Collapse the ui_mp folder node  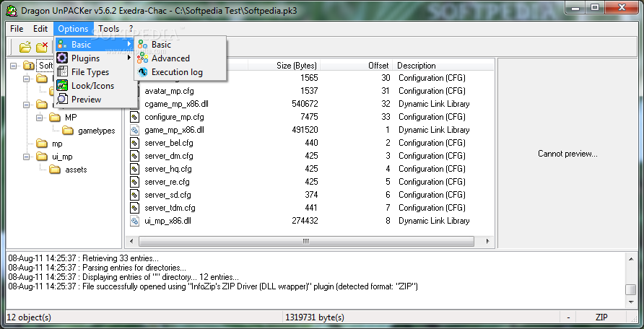coord(27,157)
